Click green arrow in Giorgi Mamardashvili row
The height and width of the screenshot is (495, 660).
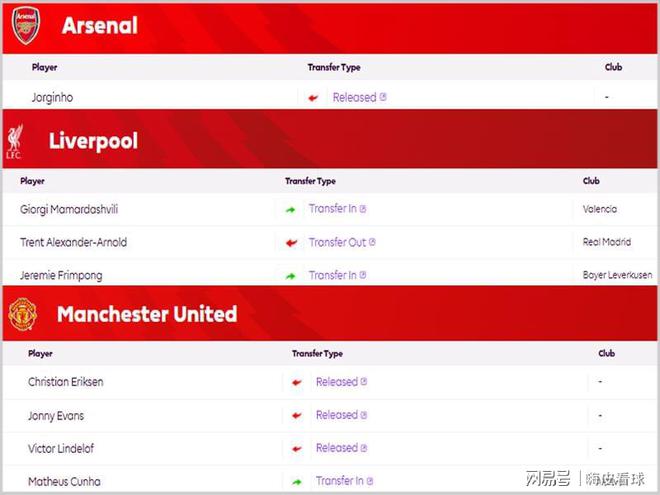click(291, 209)
